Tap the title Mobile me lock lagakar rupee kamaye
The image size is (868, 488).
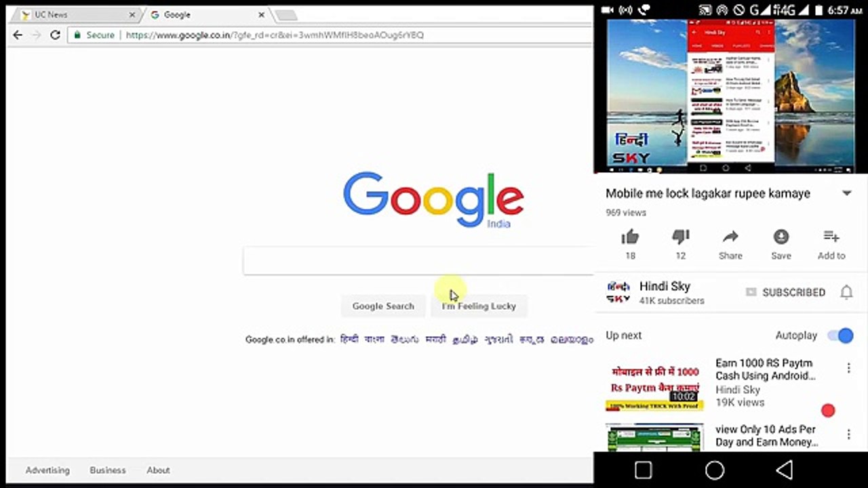tap(708, 193)
